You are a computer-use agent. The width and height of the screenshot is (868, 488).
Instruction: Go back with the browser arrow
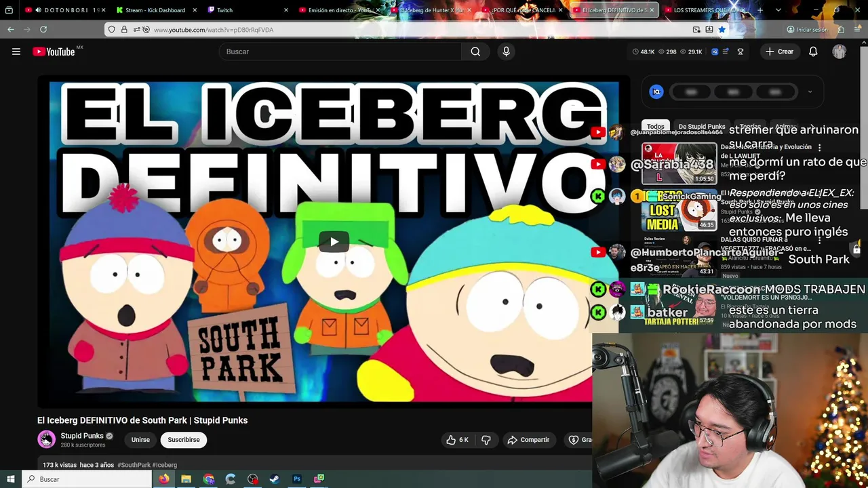click(11, 30)
